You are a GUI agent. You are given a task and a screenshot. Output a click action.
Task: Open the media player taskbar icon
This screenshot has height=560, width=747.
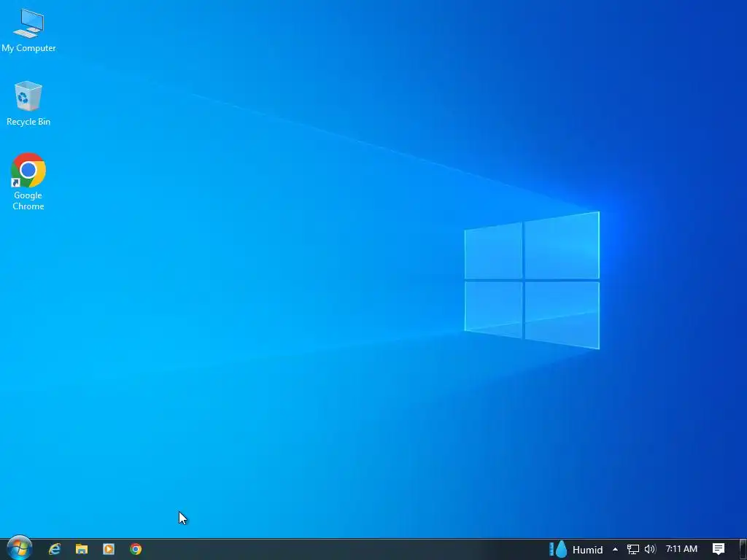point(109,549)
